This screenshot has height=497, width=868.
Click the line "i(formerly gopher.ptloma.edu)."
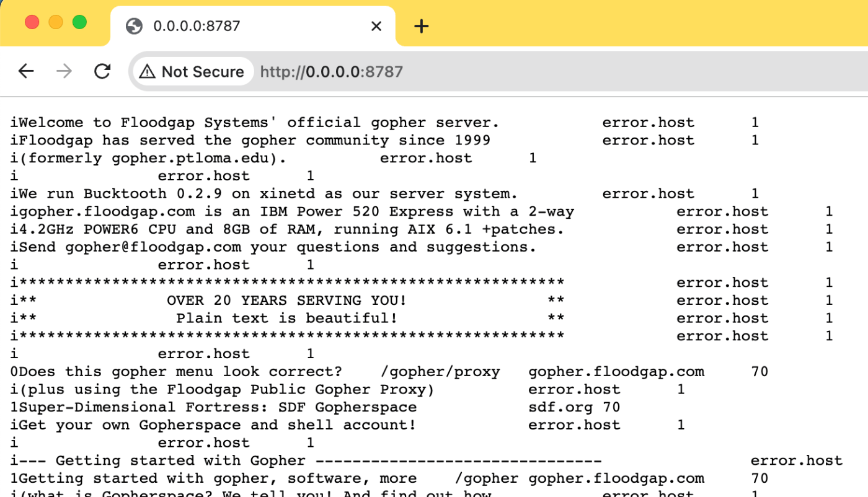[x=148, y=159]
